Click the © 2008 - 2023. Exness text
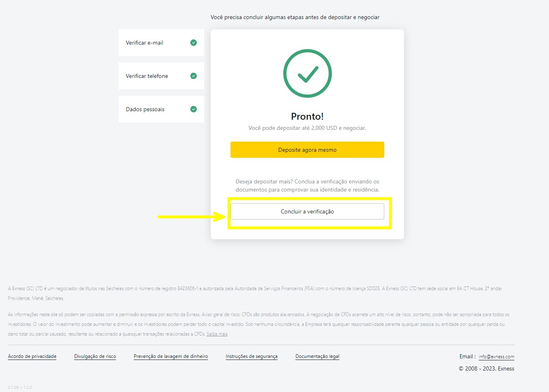Viewport: 549px width, 392px height. pyautogui.click(x=487, y=368)
